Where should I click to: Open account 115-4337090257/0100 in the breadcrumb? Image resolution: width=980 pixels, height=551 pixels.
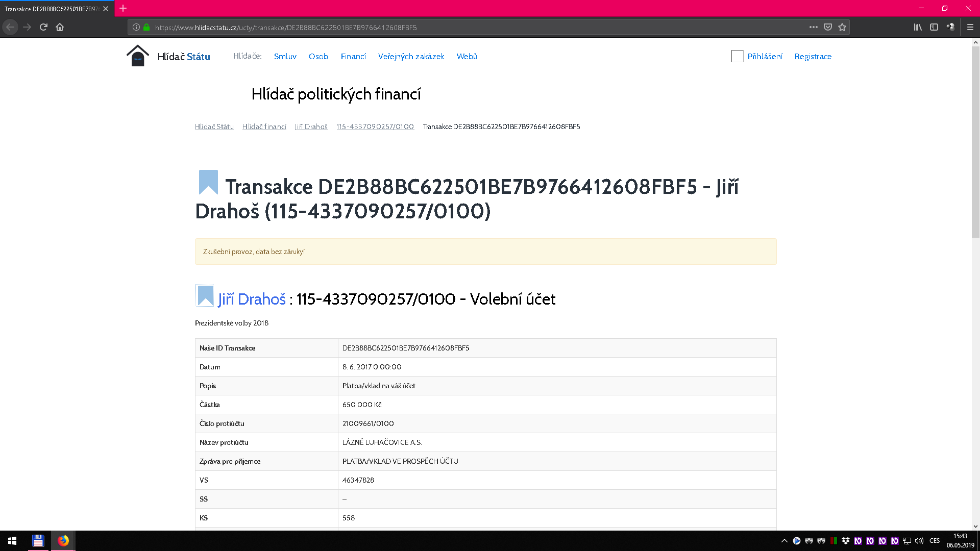click(x=375, y=127)
